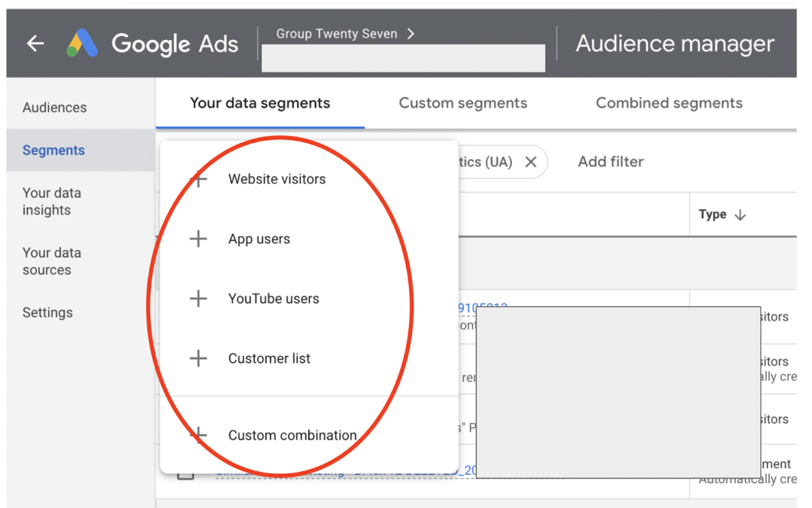Click the plus icon beside Custom combination
Image resolution: width=812 pixels, height=508 pixels.
click(198, 435)
